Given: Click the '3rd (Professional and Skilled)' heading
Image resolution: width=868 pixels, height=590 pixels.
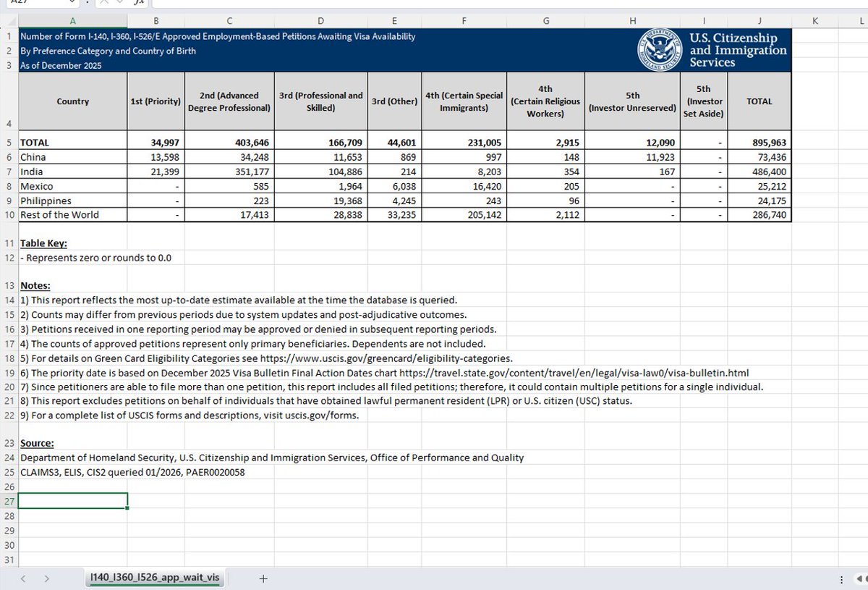Looking at the screenshot, I should point(320,101).
